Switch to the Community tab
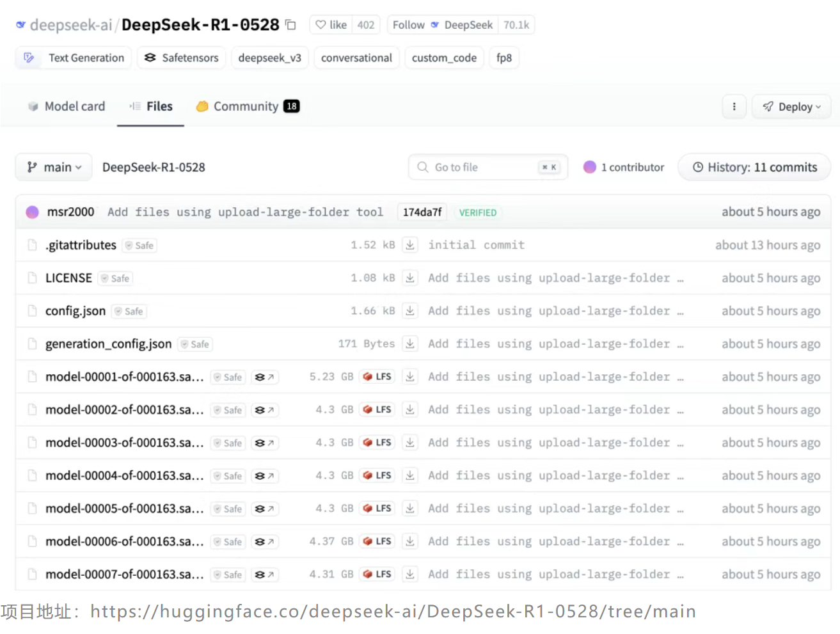The height and width of the screenshot is (634, 840). (248, 106)
